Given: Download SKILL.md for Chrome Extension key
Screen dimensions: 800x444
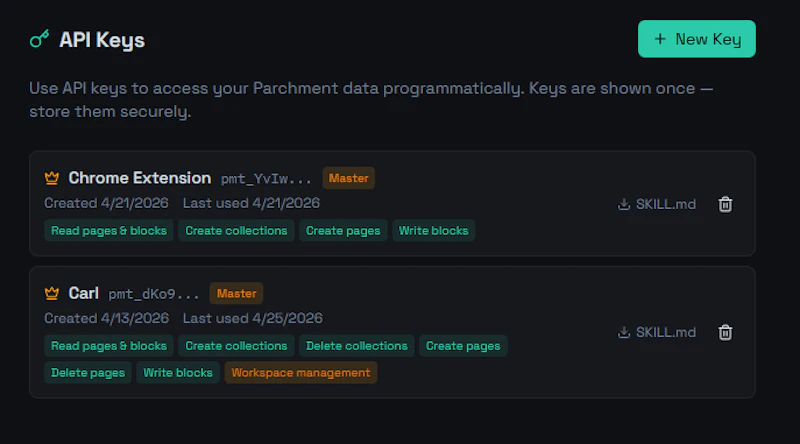Looking at the screenshot, I should point(657,204).
